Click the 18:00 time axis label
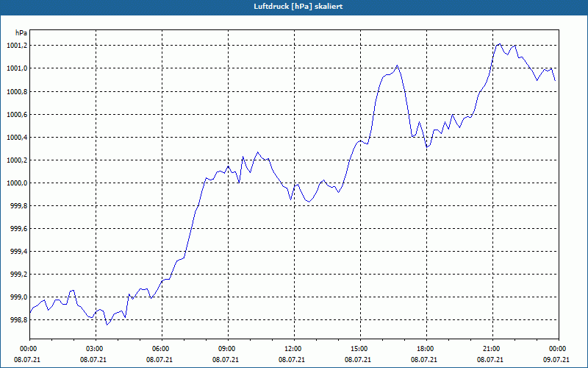This screenshot has width=588, height=368. tap(426, 349)
